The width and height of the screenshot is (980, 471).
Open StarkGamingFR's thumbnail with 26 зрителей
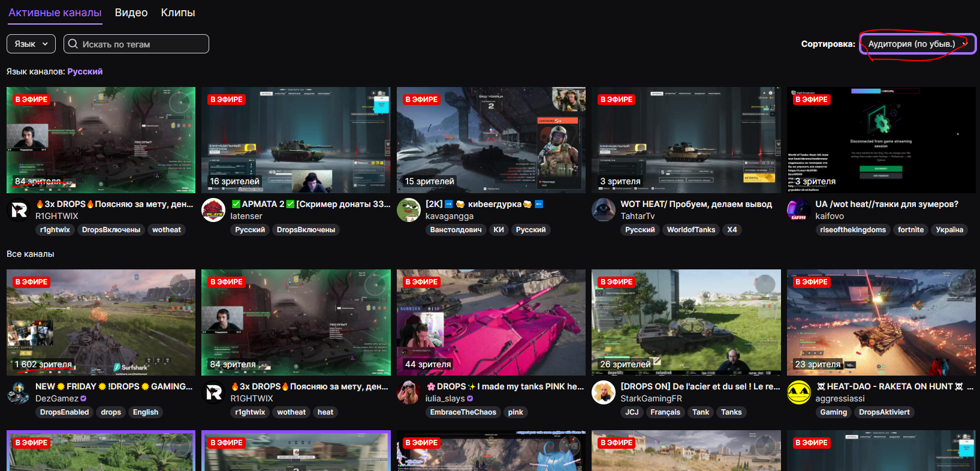click(x=686, y=322)
